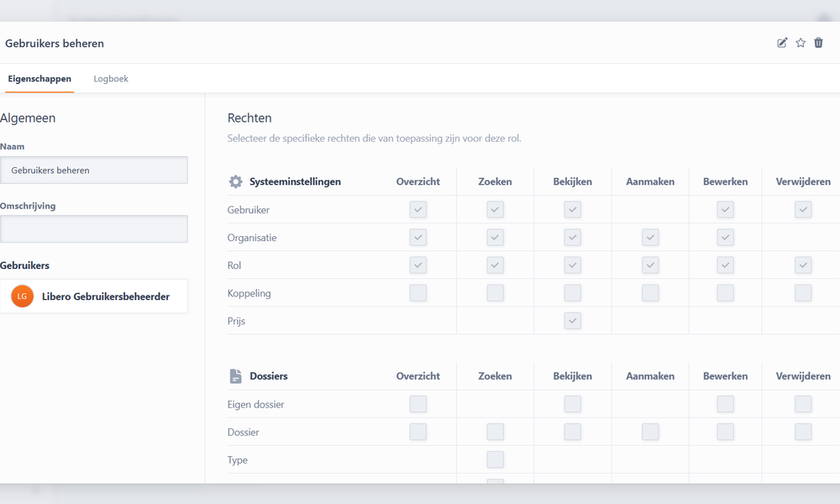Toggle Gebruiker Bekijken checkbox
The image size is (840, 504).
[x=572, y=209]
